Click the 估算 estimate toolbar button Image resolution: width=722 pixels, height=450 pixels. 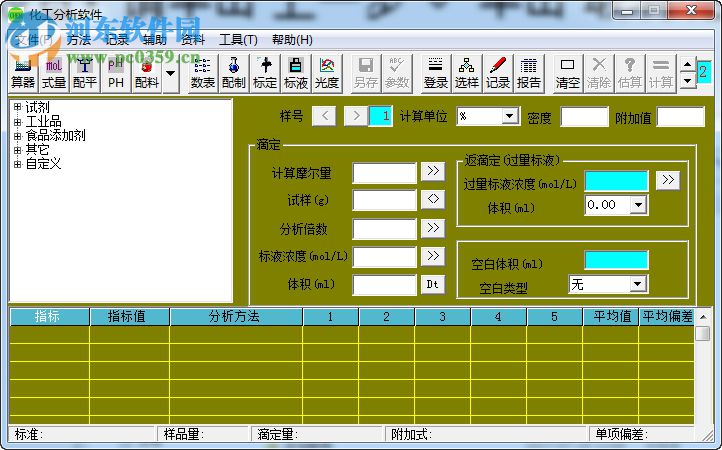click(629, 73)
